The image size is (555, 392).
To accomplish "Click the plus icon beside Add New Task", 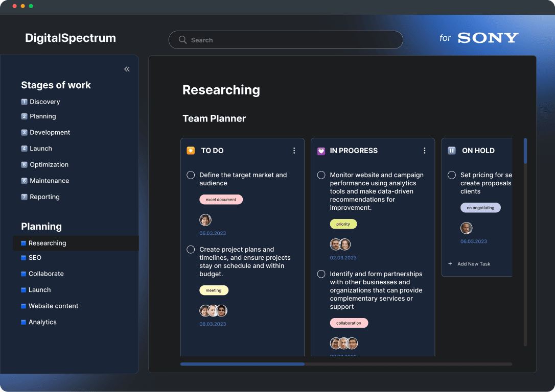I will 450,264.
